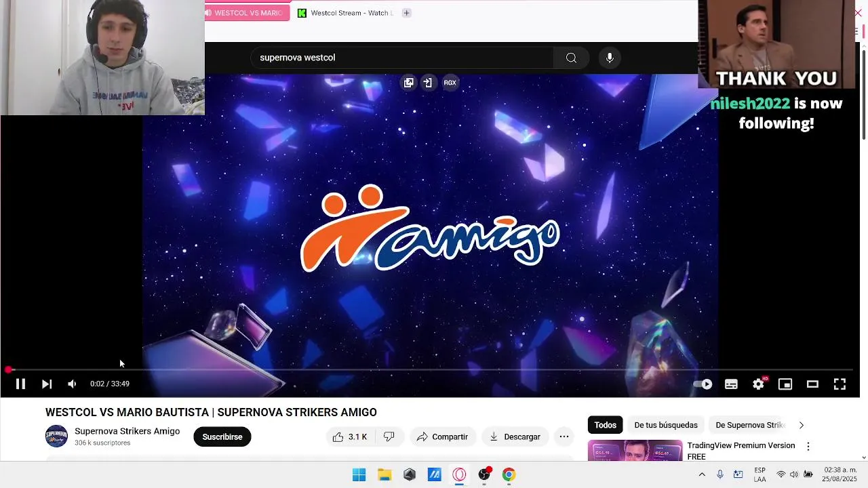Select the Todos filter chip
This screenshot has height=488, width=868.
click(605, 425)
